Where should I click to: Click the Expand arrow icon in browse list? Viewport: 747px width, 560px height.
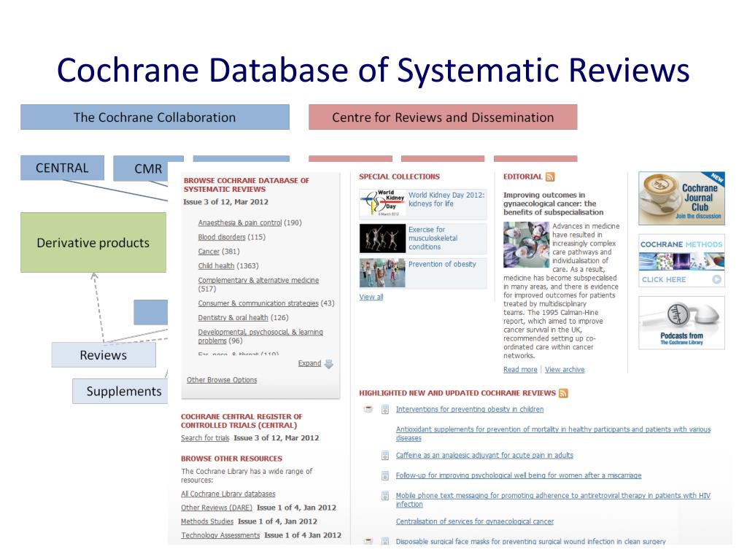329,364
